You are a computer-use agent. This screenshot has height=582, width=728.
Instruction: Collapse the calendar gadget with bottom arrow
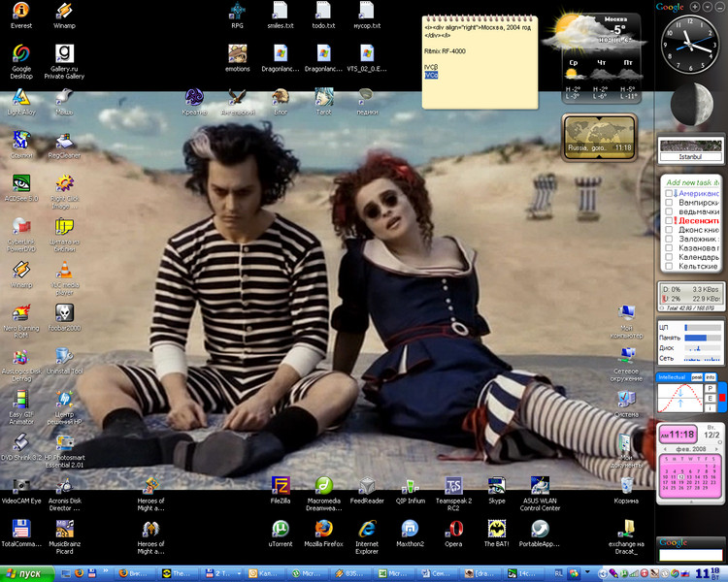click(x=691, y=501)
